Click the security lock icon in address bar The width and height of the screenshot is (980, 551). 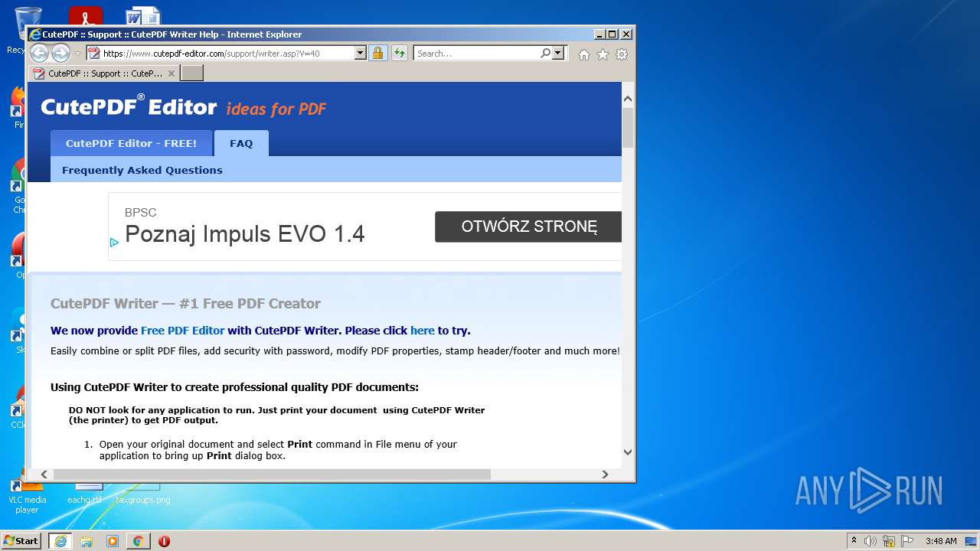[377, 53]
